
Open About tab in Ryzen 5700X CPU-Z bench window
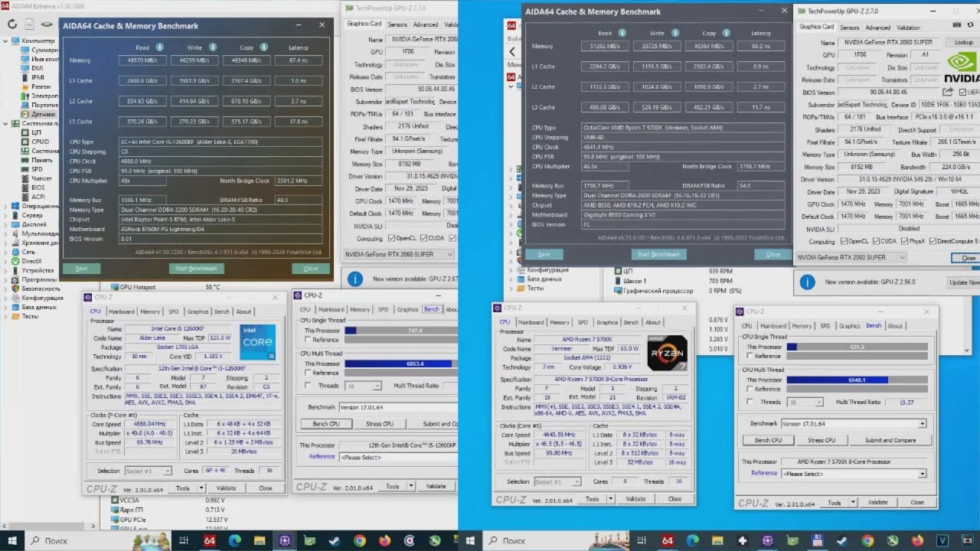tap(895, 326)
